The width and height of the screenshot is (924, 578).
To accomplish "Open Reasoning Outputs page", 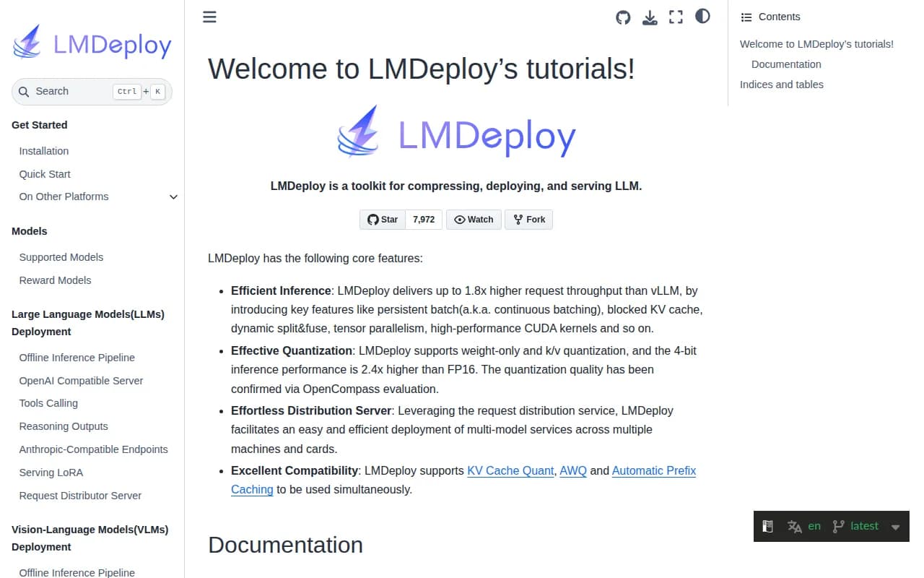I will tap(64, 426).
